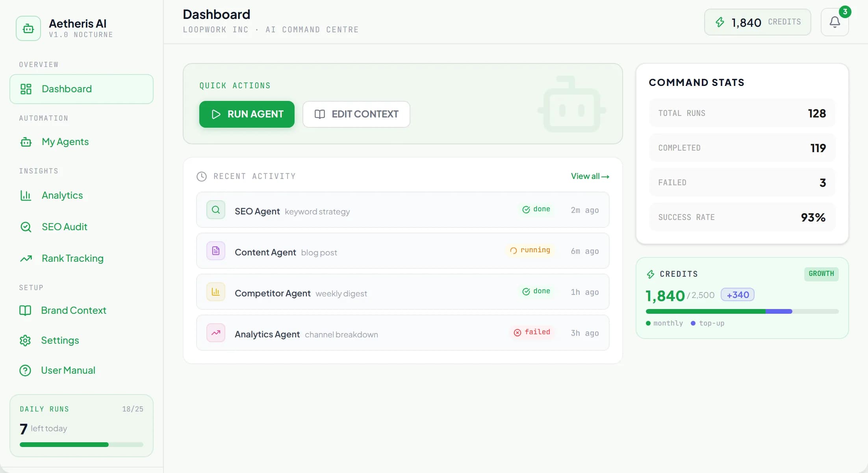Click the Brand Context book icon

click(x=25, y=311)
